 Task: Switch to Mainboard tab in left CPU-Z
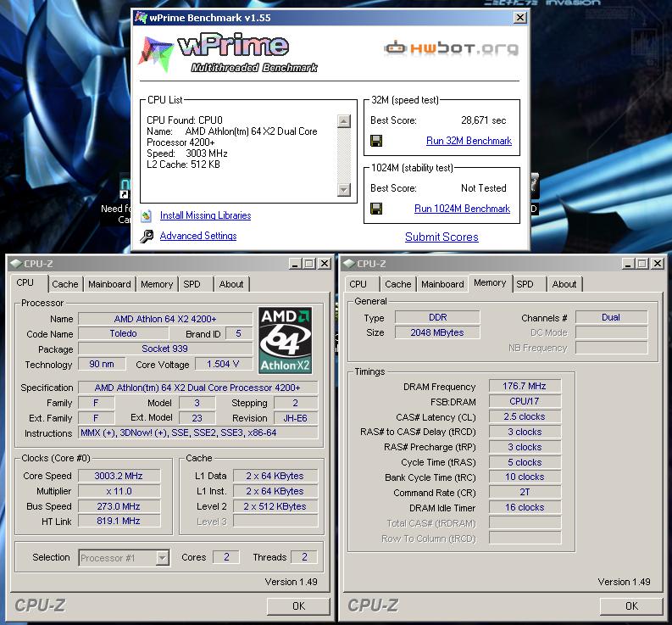pos(109,284)
